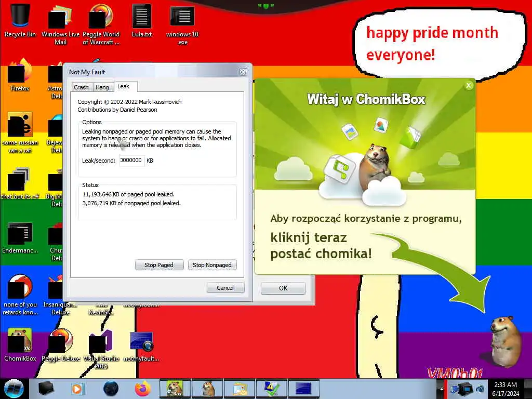Click the hamster taskbar button

pos(207,389)
